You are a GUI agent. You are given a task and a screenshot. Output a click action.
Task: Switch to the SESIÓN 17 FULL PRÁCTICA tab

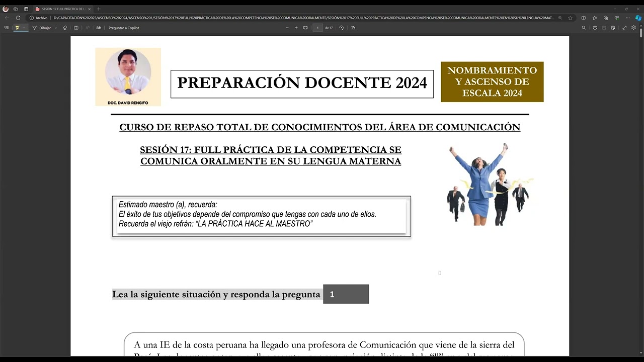click(x=62, y=9)
